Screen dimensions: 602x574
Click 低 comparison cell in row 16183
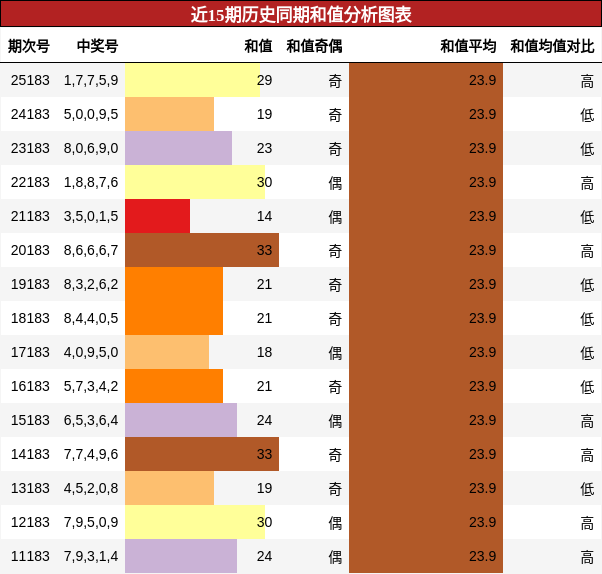[x=587, y=387]
